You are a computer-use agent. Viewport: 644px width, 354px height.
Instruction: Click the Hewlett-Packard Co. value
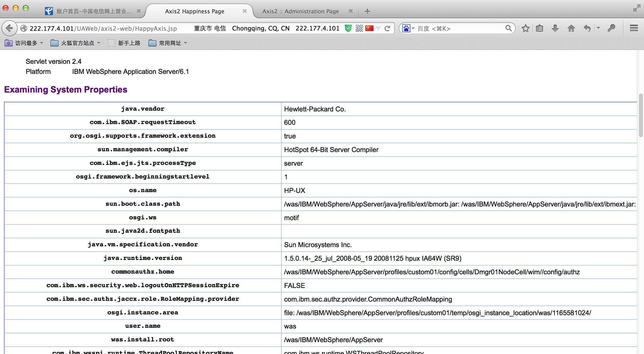point(315,109)
